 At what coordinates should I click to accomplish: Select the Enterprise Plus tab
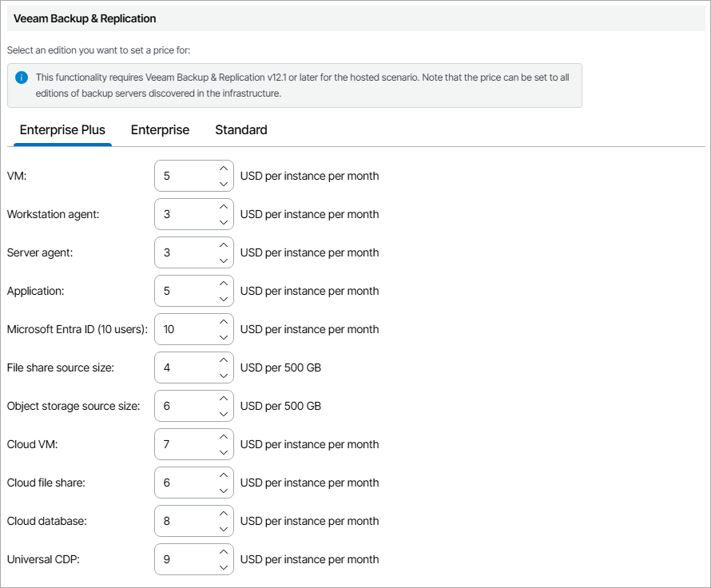[62, 130]
